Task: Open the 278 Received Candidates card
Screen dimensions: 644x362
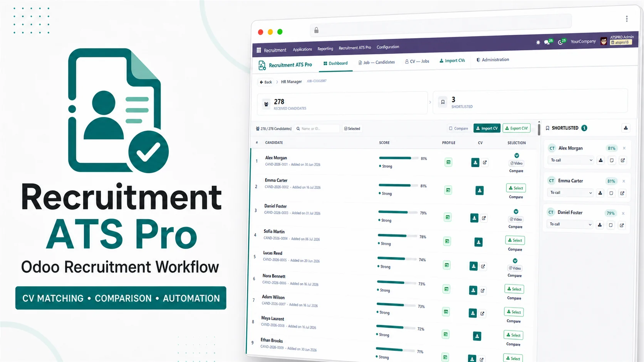Action: [x=342, y=103]
